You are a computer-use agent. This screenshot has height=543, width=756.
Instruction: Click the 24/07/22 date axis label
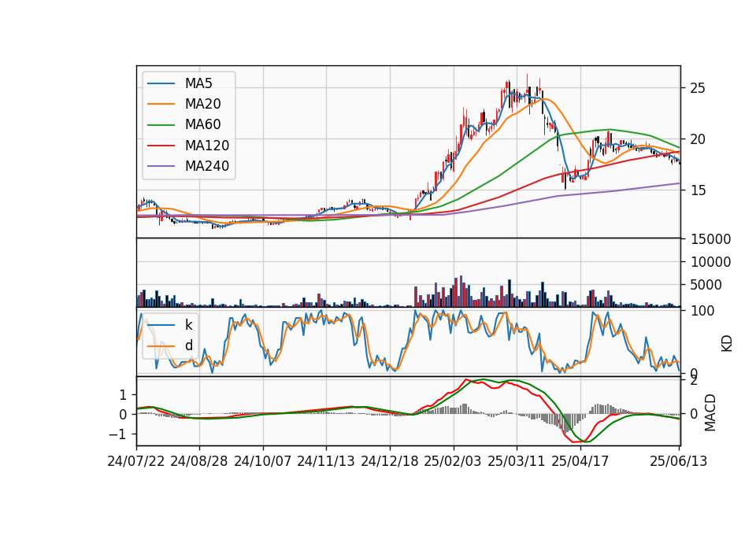136,461
